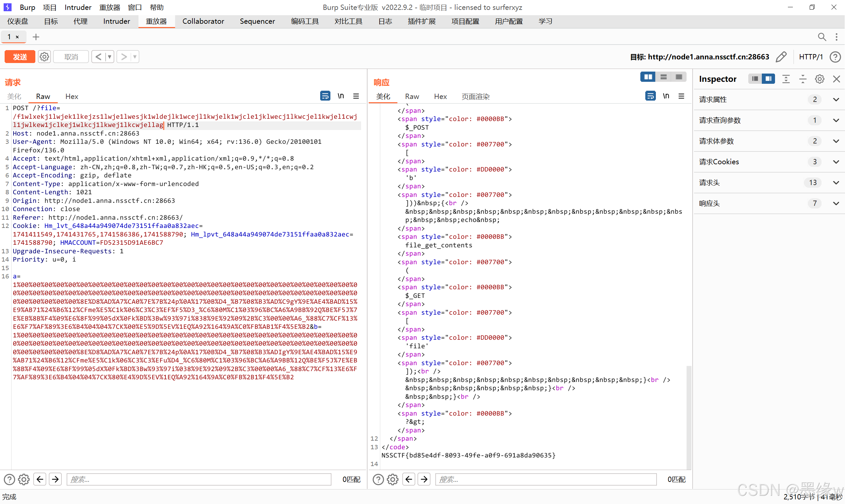Expand the 响应头 inspector section

click(x=836, y=203)
